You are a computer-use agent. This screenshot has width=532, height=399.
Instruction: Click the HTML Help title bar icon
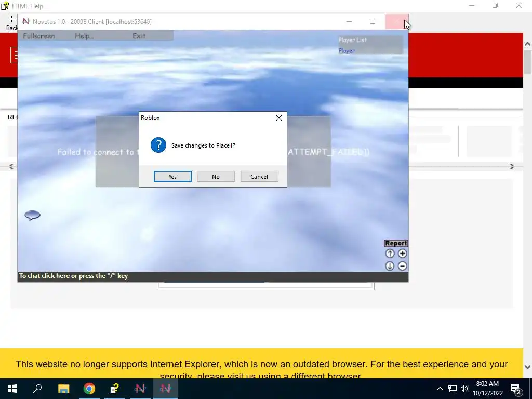pos(5,6)
